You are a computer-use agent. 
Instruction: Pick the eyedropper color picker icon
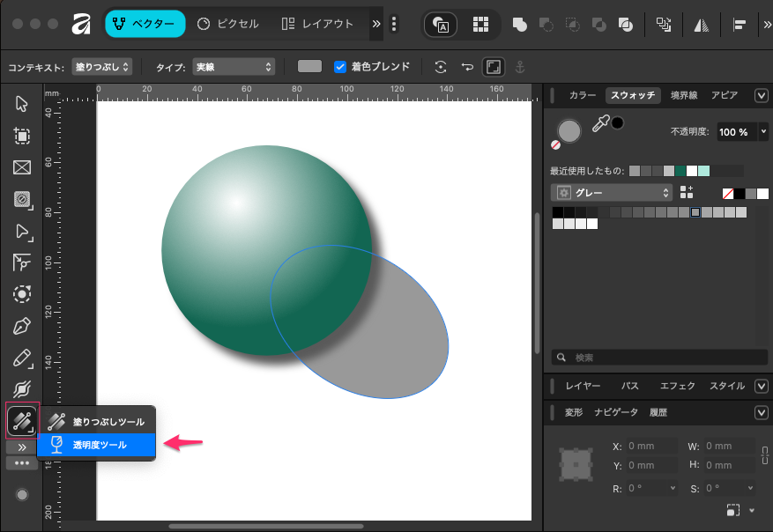600,124
